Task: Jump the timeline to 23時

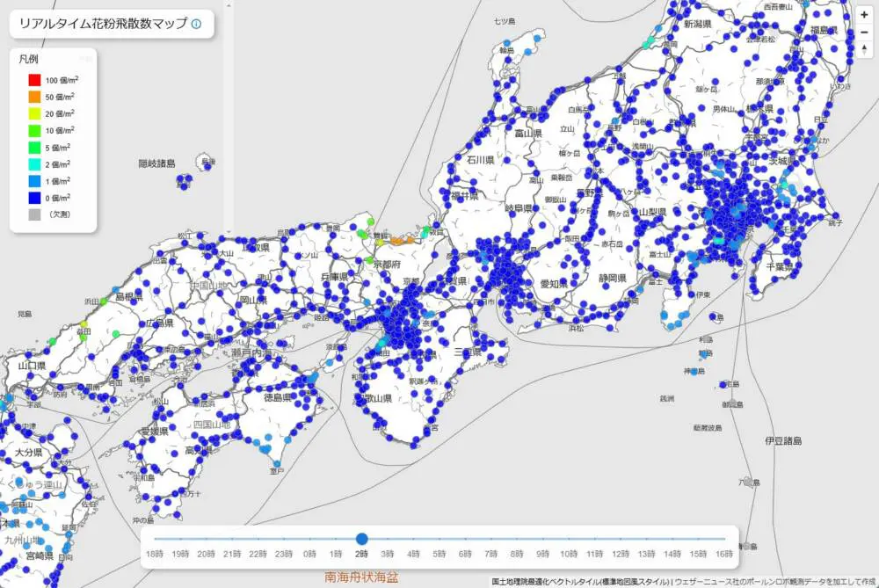Action: 284,554
